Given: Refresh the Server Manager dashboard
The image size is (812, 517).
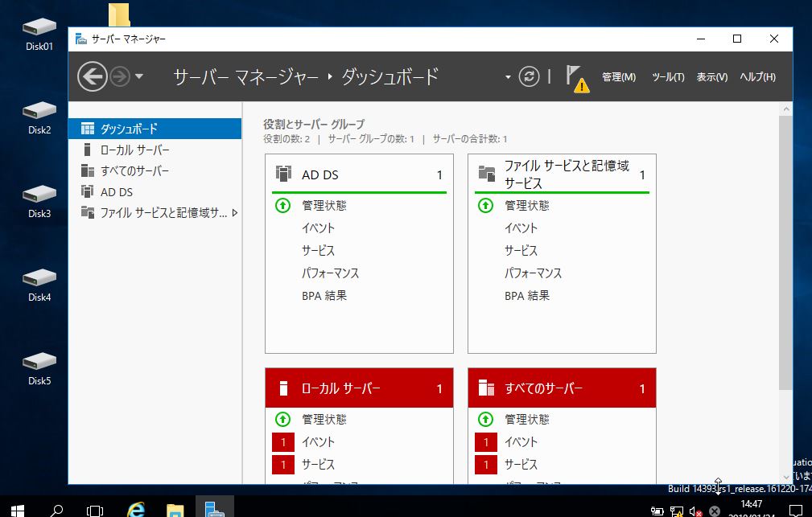Looking at the screenshot, I should click(x=529, y=77).
